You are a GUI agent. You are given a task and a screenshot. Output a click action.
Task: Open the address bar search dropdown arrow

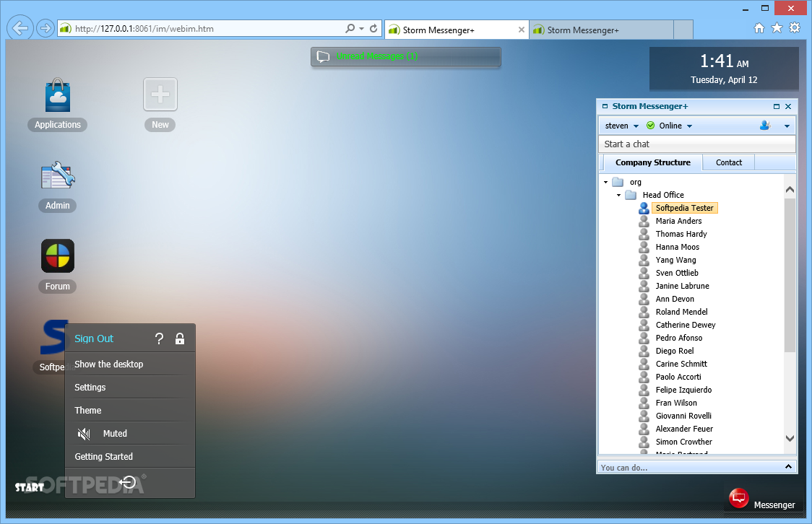tap(361, 29)
